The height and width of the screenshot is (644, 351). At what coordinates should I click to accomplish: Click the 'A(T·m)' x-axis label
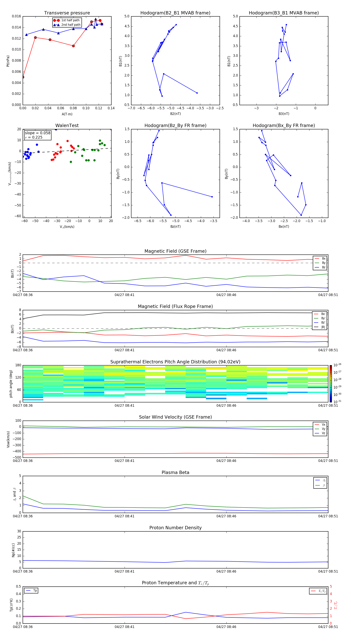point(67,114)
